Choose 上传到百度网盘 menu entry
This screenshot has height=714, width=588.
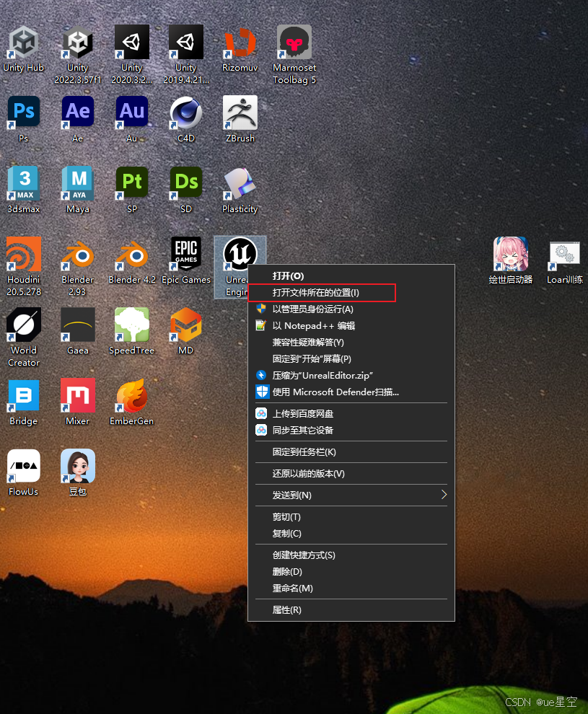coord(351,413)
